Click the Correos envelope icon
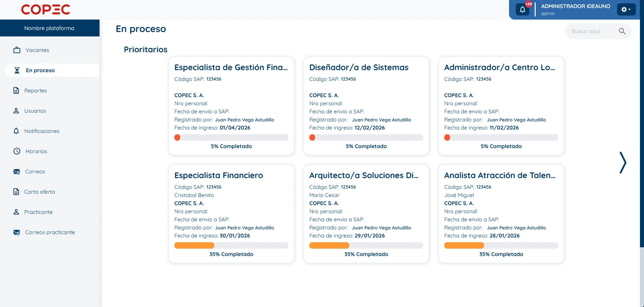Image resolution: width=644 pixels, height=307 pixels. (x=17, y=172)
